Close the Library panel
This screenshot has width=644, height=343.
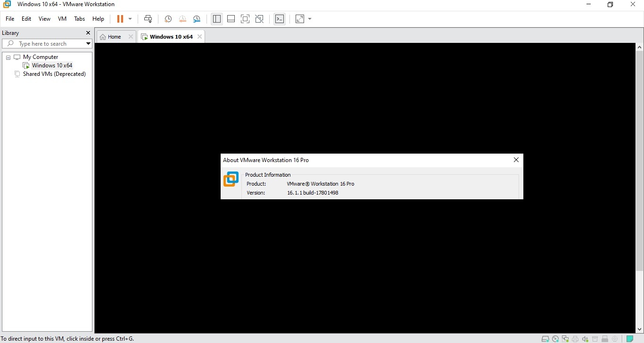click(x=88, y=33)
